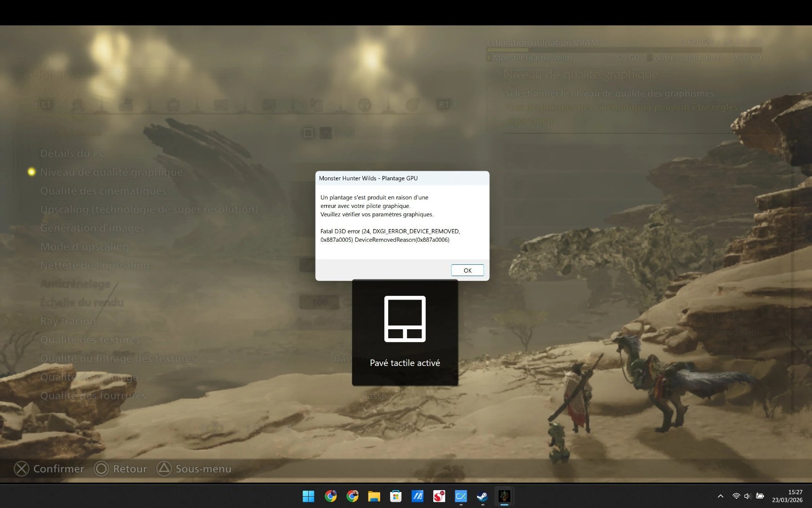This screenshot has height=508, width=812.
Task: Open the Chrome icon beside File Explorer
Action: click(x=352, y=496)
